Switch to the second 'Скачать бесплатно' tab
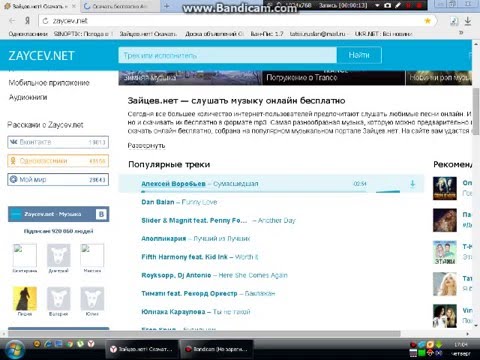Viewport: 480px width, 360px height. pyautogui.click(x=119, y=6)
